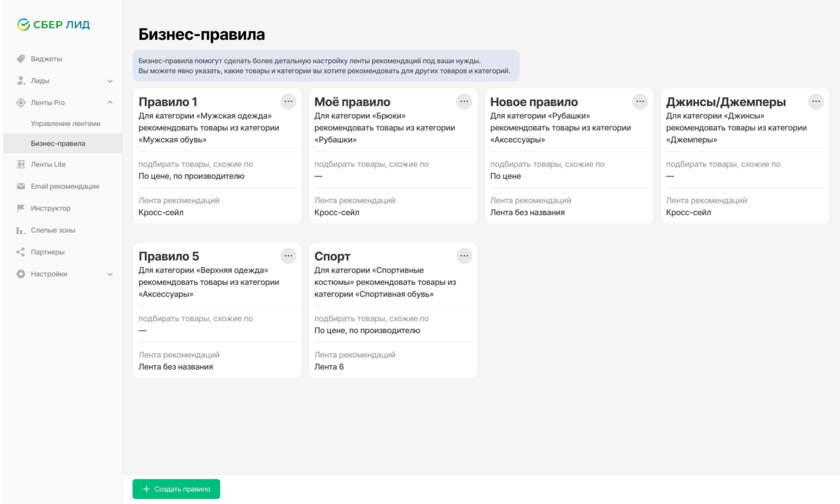Open Email рекомендации page
The image size is (840, 504).
[x=64, y=186]
